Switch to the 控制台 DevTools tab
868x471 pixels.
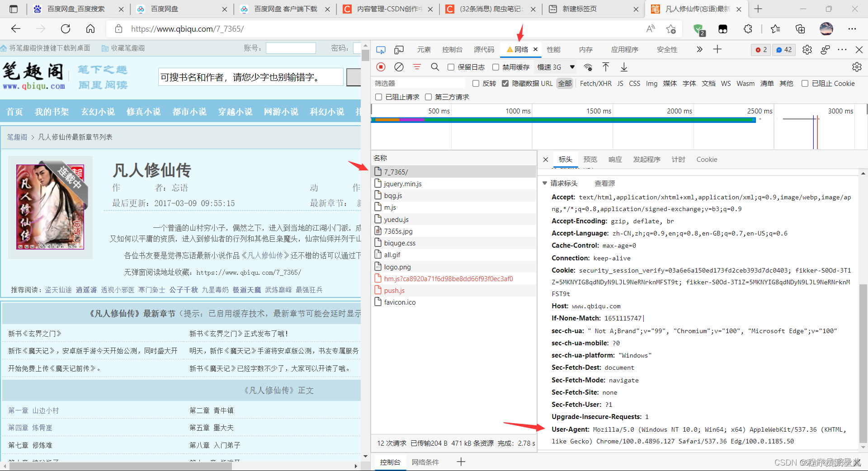tap(452, 50)
